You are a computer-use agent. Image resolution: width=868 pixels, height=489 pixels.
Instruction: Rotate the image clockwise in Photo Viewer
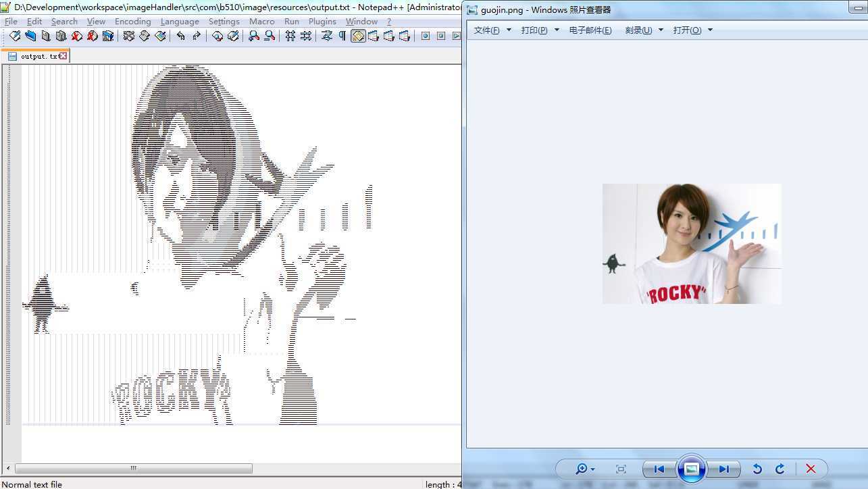[780, 469]
